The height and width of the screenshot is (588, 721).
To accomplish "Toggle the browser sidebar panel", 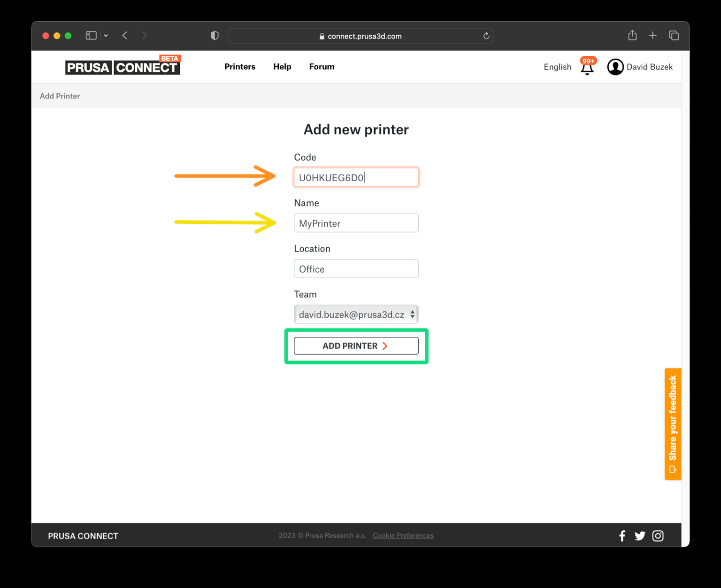I will [x=91, y=35].
